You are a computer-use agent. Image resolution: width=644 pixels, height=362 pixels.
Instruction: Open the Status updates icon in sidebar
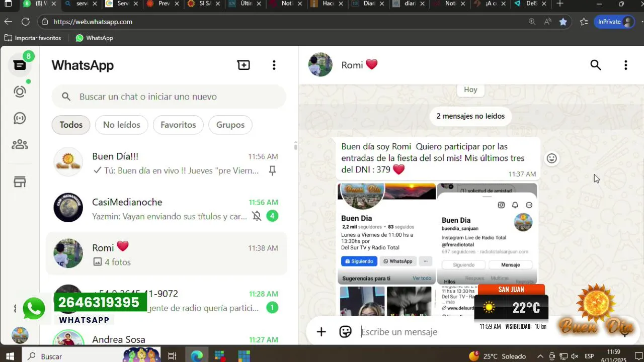coord(20,92)
